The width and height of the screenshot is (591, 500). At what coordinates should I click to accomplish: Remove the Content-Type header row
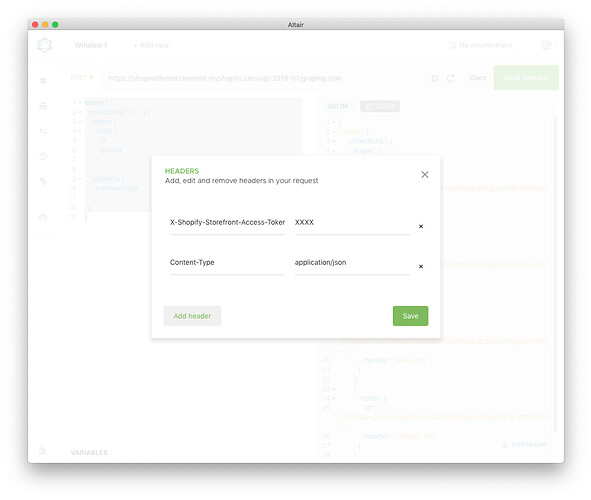[421, 266]
